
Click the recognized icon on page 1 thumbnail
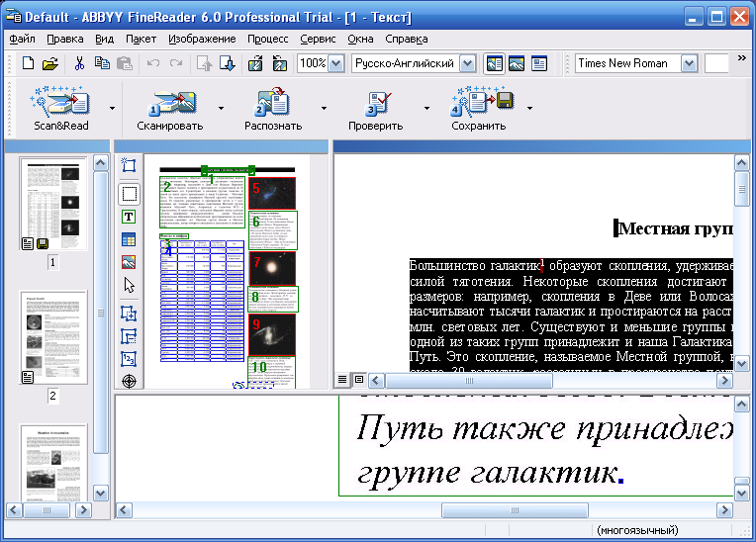[x=28, y=243]
